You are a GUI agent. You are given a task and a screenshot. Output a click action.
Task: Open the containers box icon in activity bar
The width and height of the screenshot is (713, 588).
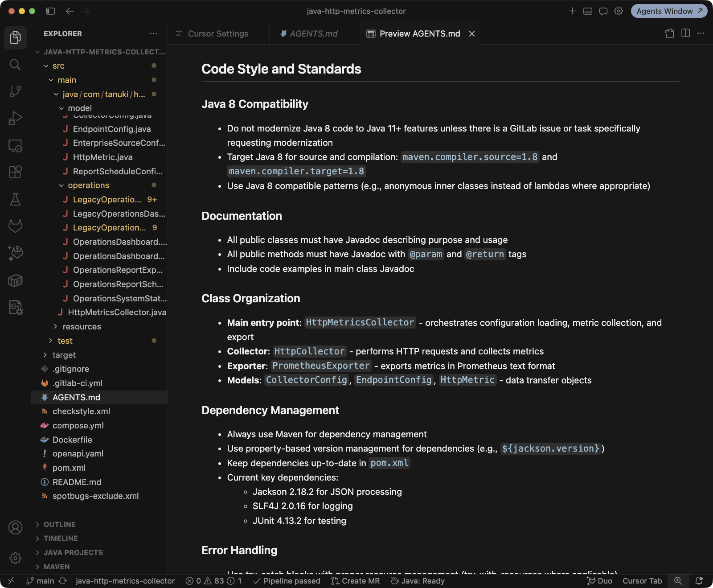[15, 280]
